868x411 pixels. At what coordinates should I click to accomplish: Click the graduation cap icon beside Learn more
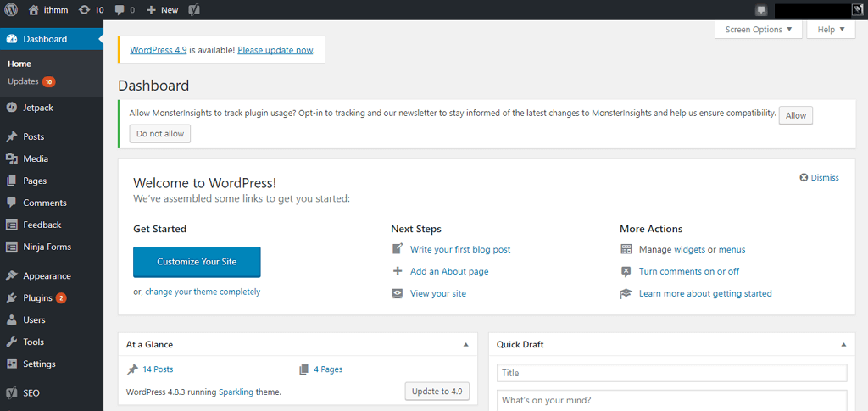coord(626,294)
